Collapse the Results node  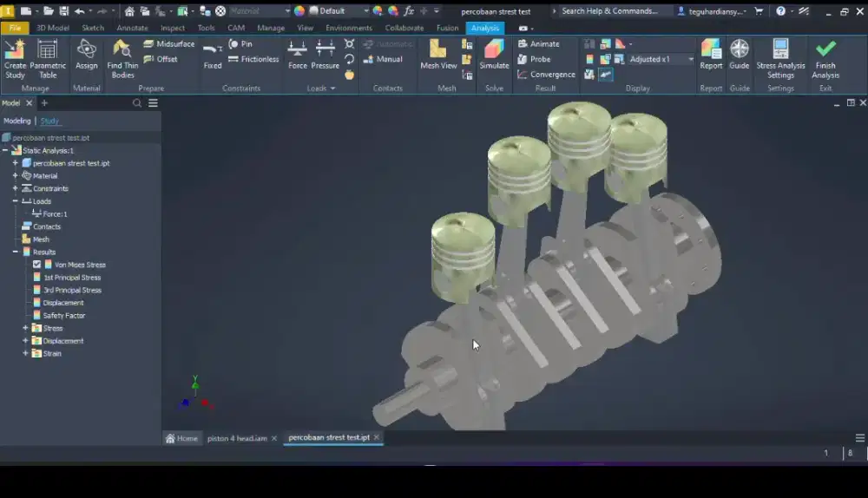tap(16, 252)
